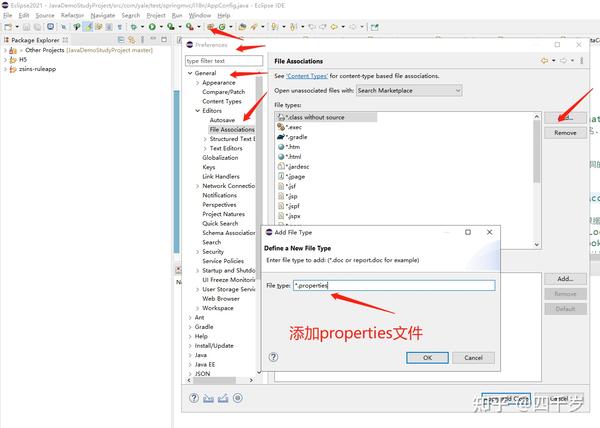The width and height of the screenshot is (600, 428).
Task: Expand the Text Editors tree node
Action: 205,148
